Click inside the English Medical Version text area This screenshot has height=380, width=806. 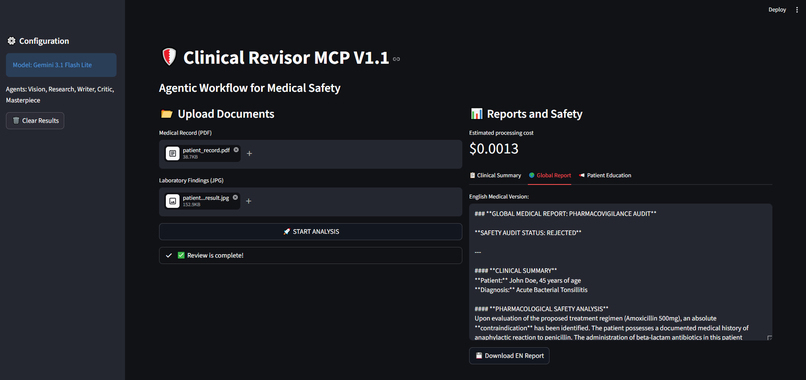[620, 272]
